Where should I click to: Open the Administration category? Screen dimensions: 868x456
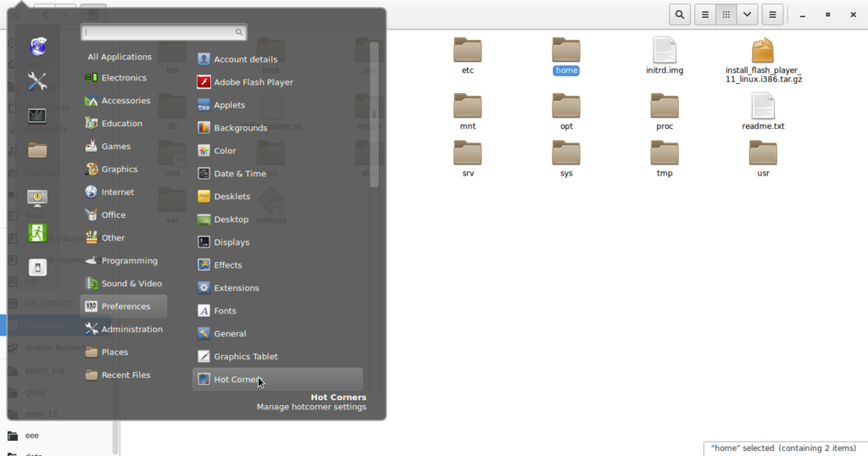(x=124, y=329)
